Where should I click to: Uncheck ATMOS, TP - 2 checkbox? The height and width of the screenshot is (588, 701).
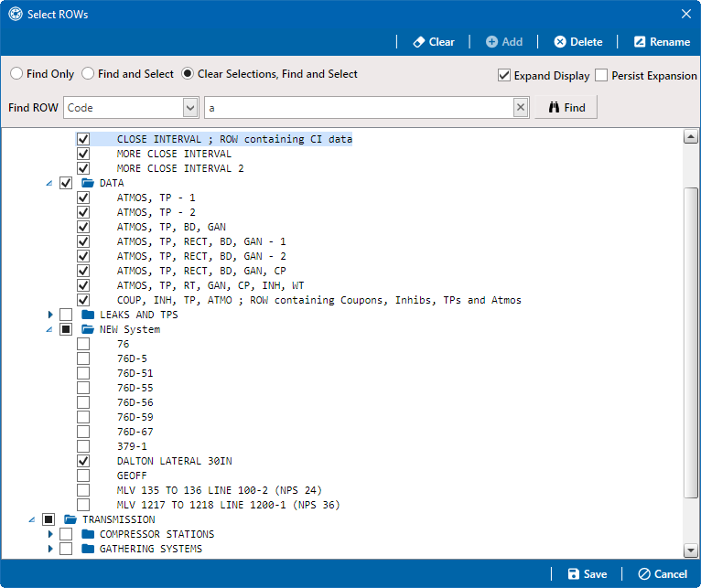[x=83, y=212]
